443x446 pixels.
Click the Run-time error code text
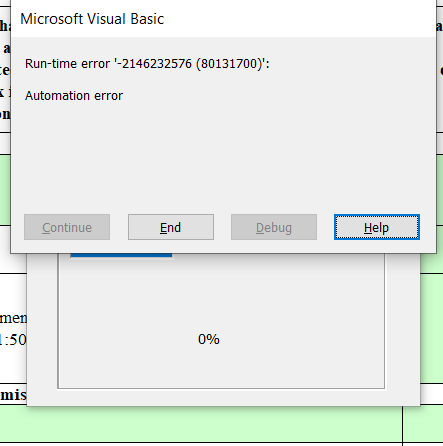(147, 63)
